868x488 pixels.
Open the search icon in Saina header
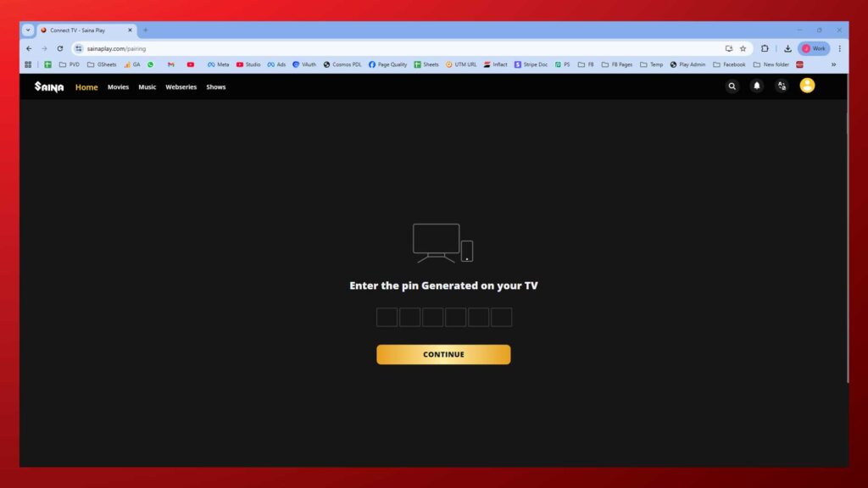pos(732,86)
